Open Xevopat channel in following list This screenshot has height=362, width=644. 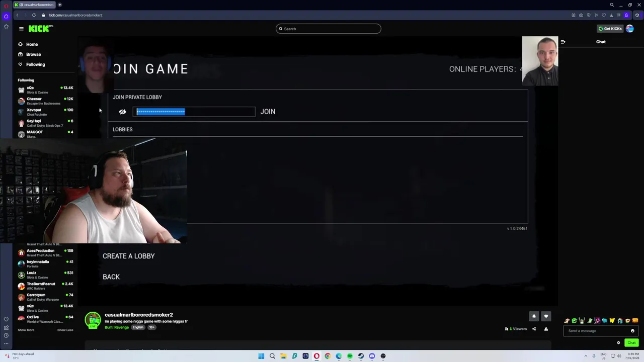click(45, 112)
